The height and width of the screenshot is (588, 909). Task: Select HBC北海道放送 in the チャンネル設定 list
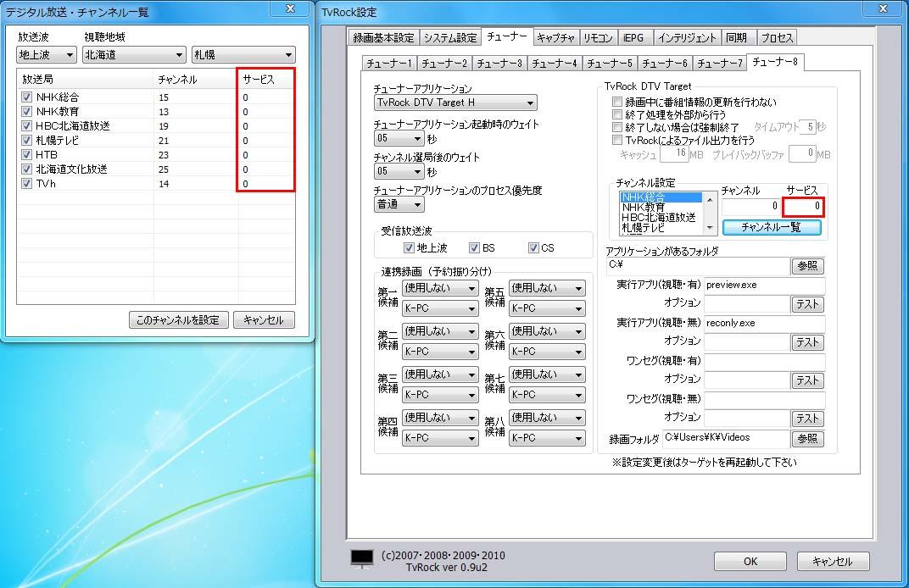[x=661, y=218]
